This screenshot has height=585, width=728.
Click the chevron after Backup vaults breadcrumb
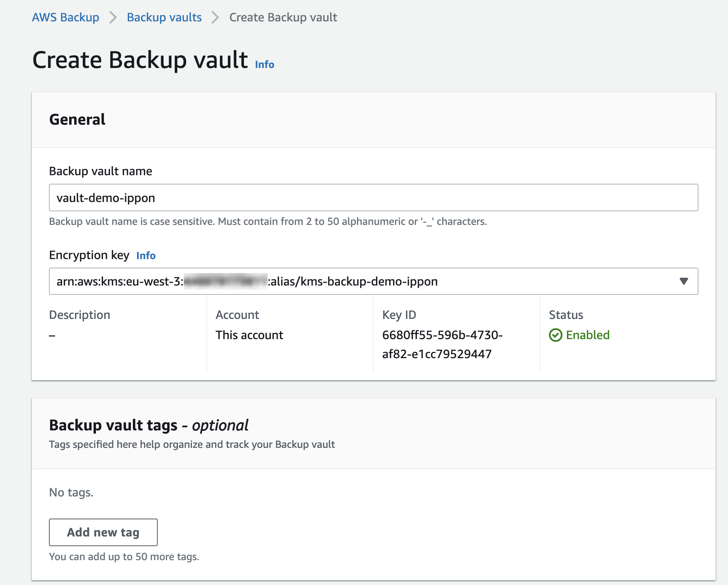[x=215, y=17]
